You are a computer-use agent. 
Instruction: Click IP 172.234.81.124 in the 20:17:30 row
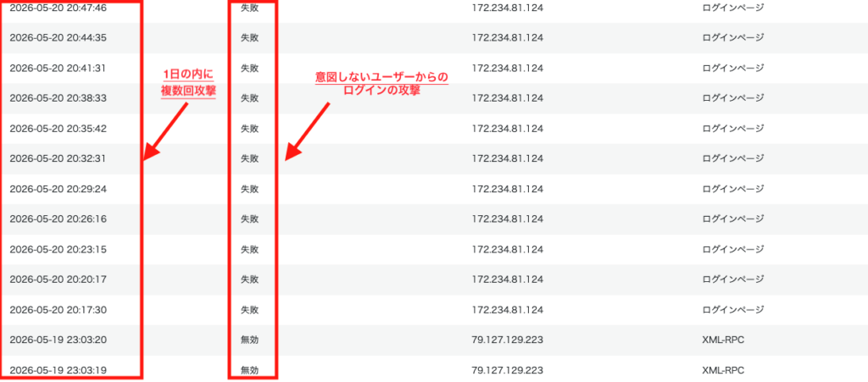click(507, 309)
